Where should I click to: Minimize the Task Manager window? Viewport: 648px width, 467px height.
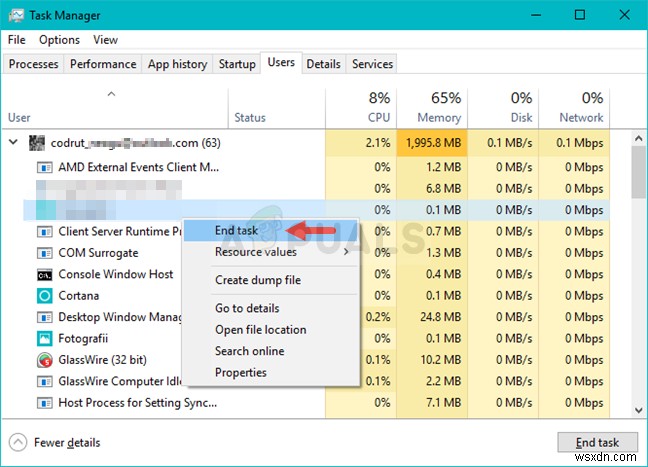536,15
